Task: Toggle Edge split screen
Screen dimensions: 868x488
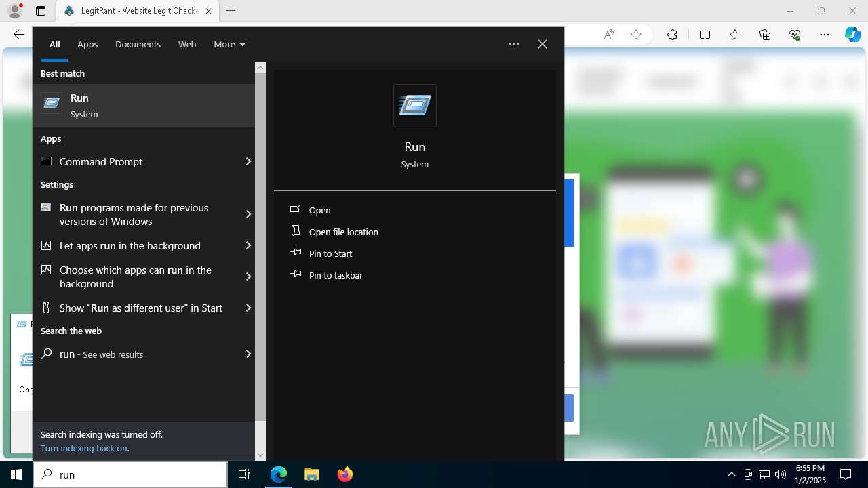Action: (x=705, y=35)
